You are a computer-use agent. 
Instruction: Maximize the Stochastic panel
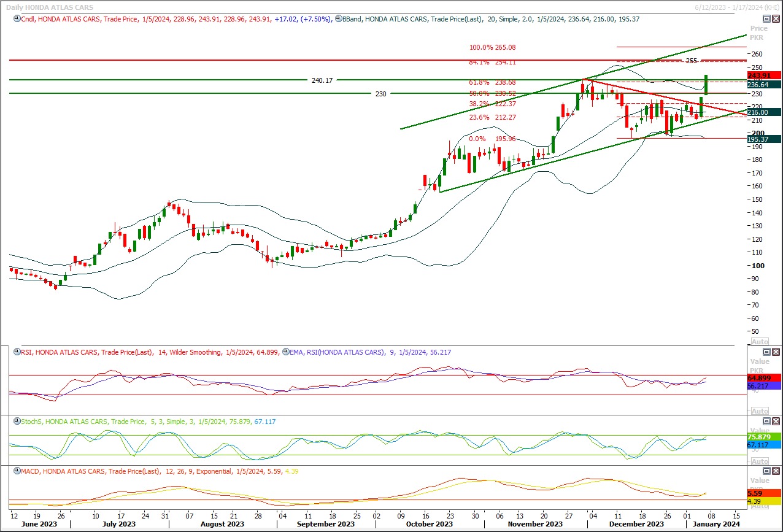[766, 422]
